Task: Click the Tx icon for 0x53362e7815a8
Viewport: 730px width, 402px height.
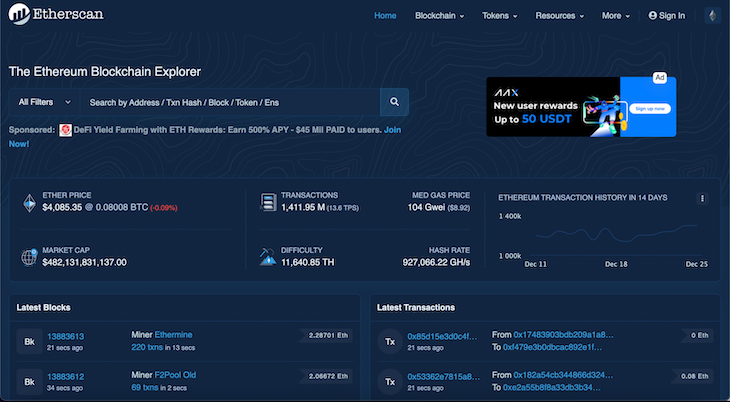Action: coord(390,382)
